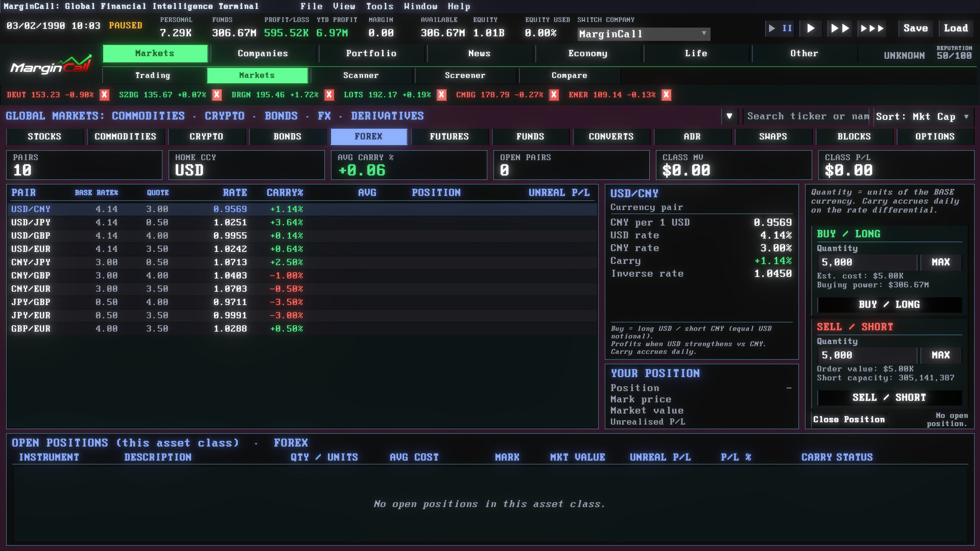Select the SWAPS asset class tab
Viewport: 980px width, 551px height.
[773, 137]
